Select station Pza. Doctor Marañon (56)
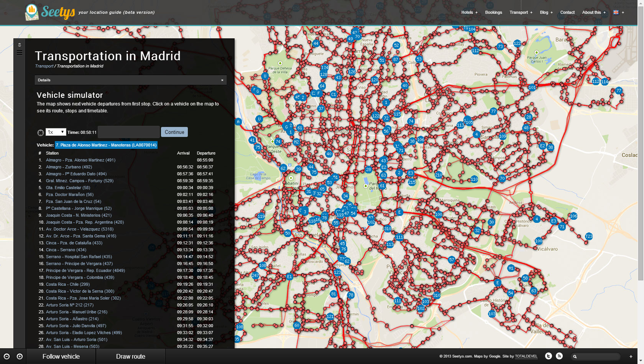Screen dimensions: 644x364 [x=70, y=194]
